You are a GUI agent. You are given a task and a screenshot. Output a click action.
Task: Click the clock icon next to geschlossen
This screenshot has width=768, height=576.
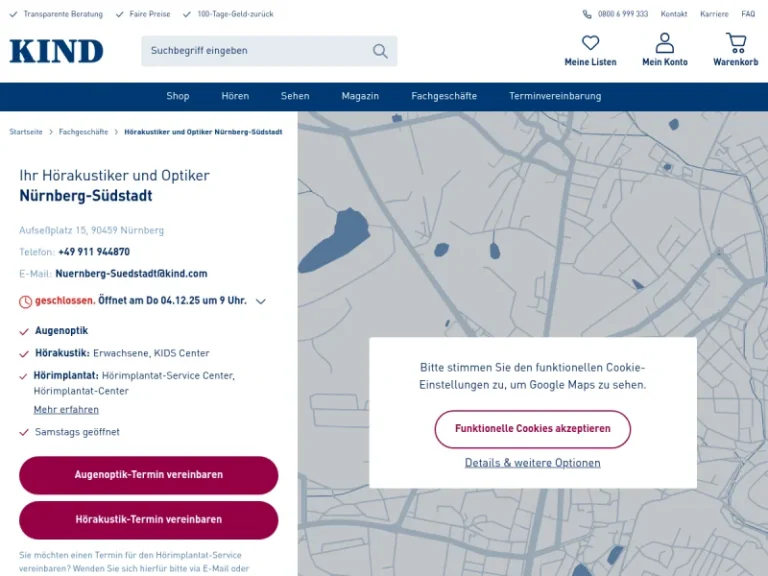25,301
